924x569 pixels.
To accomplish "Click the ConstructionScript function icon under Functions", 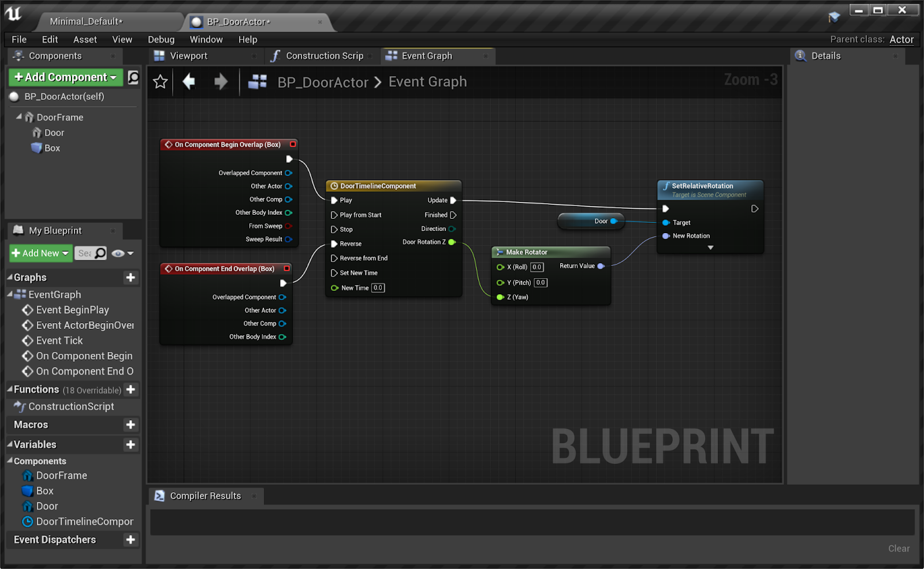I will (21, 406).
